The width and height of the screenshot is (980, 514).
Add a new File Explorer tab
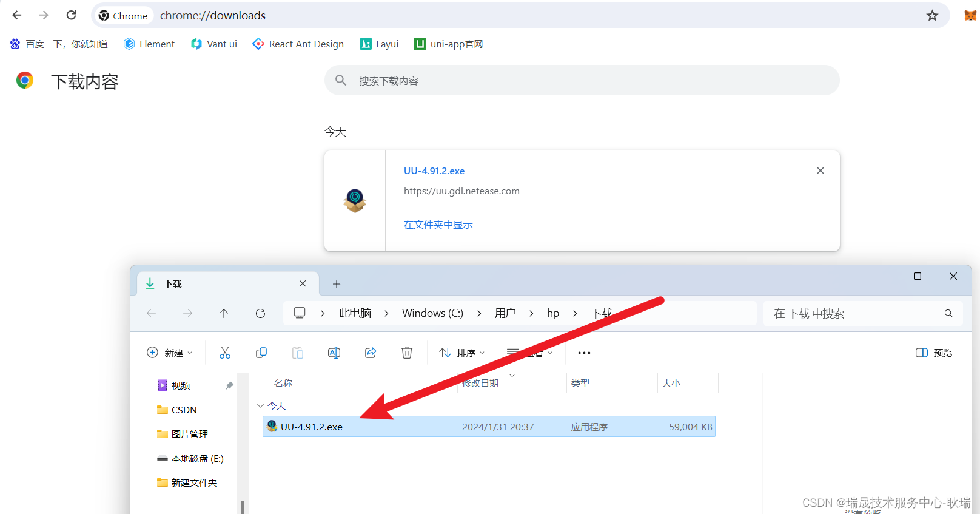coord(337,284)
